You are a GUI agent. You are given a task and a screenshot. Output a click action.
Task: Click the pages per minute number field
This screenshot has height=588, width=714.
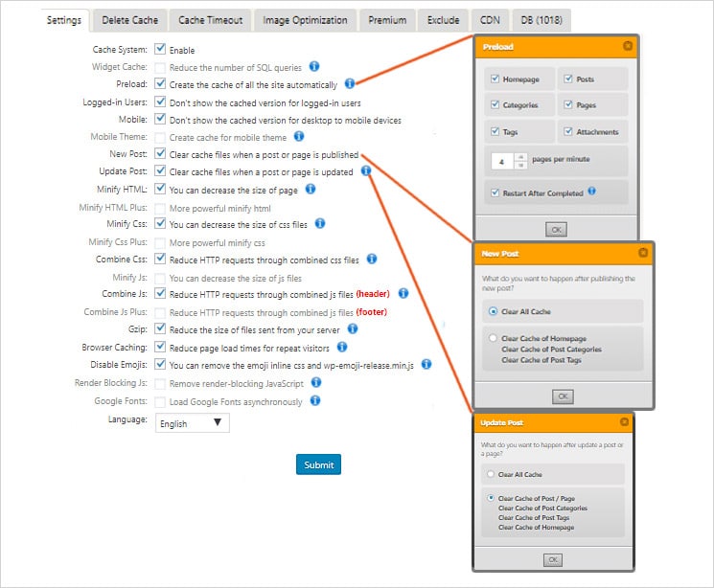click(x=503, y=161)
